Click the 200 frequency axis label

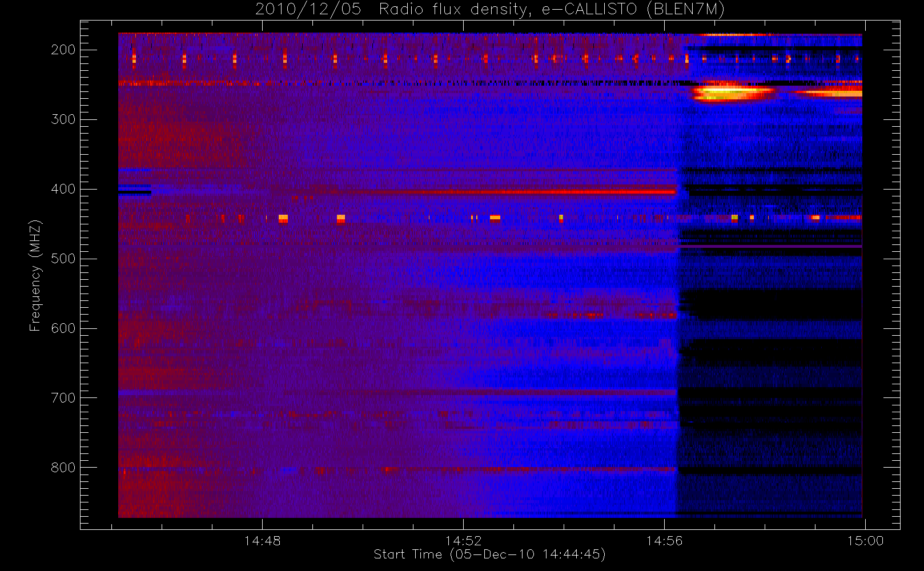tap(63, 50)
